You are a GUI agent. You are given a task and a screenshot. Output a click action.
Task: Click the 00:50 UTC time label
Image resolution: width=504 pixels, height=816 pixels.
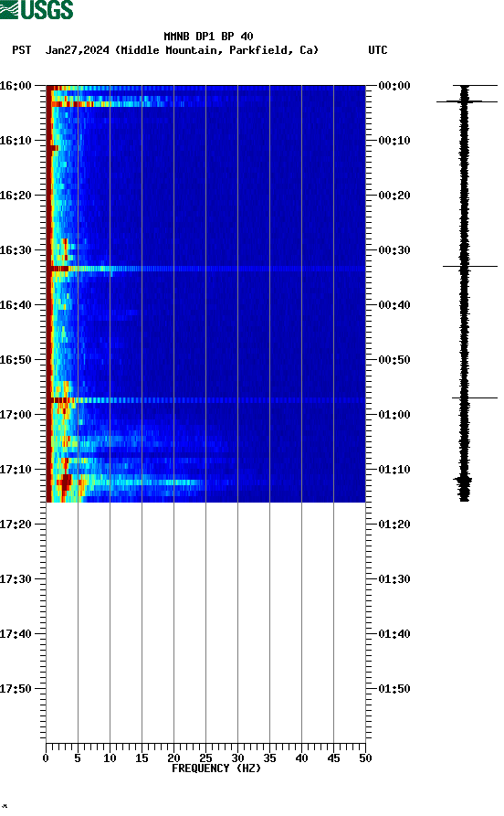[x=394, y=360]
